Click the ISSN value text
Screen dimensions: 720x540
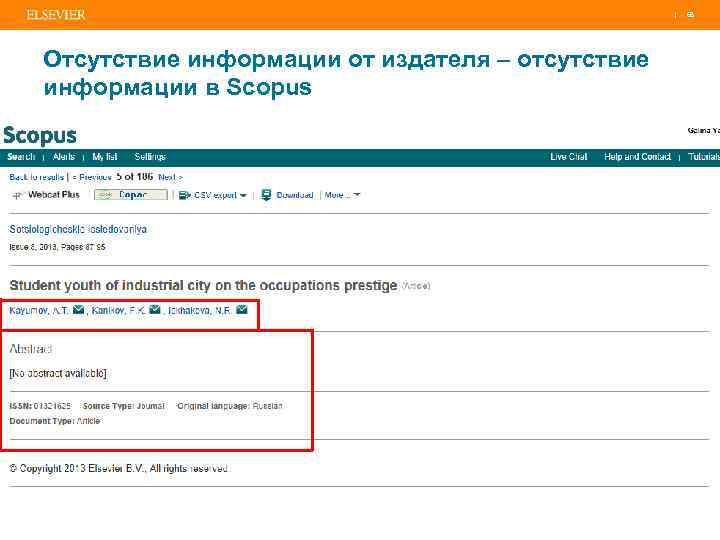click(52, 406)
